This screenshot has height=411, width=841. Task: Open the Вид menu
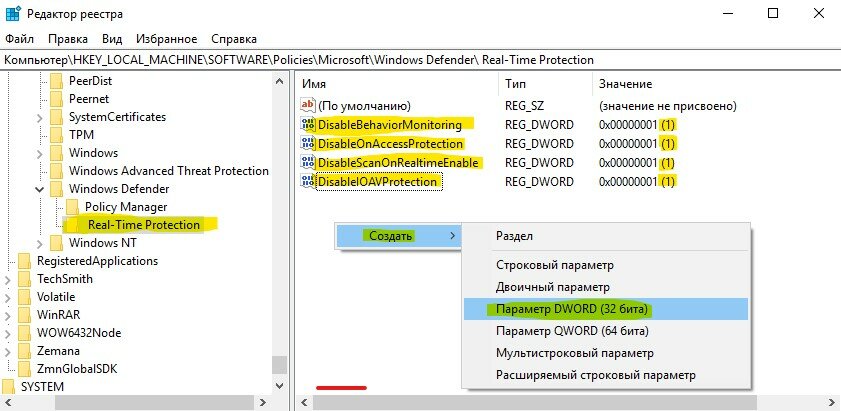(x=112, y=39)
